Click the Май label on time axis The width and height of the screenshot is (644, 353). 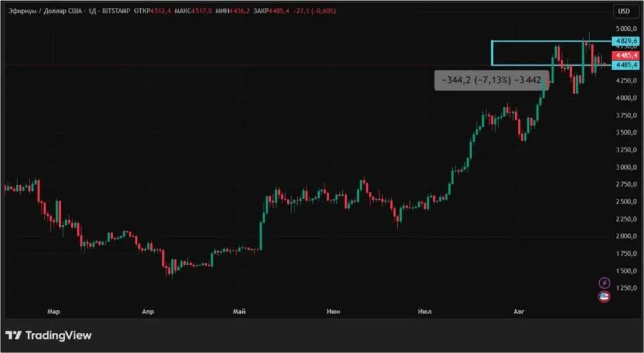tap(238, 311)
